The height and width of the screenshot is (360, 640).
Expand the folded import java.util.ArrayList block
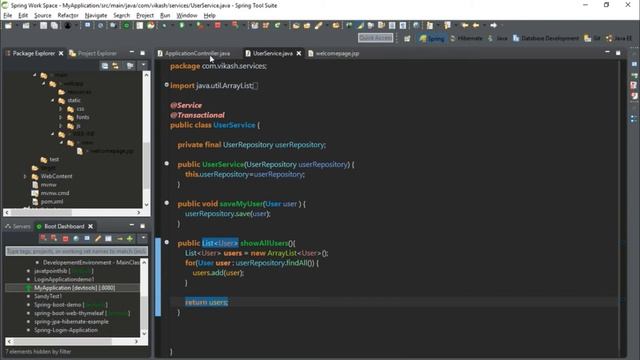click(167, 85)
